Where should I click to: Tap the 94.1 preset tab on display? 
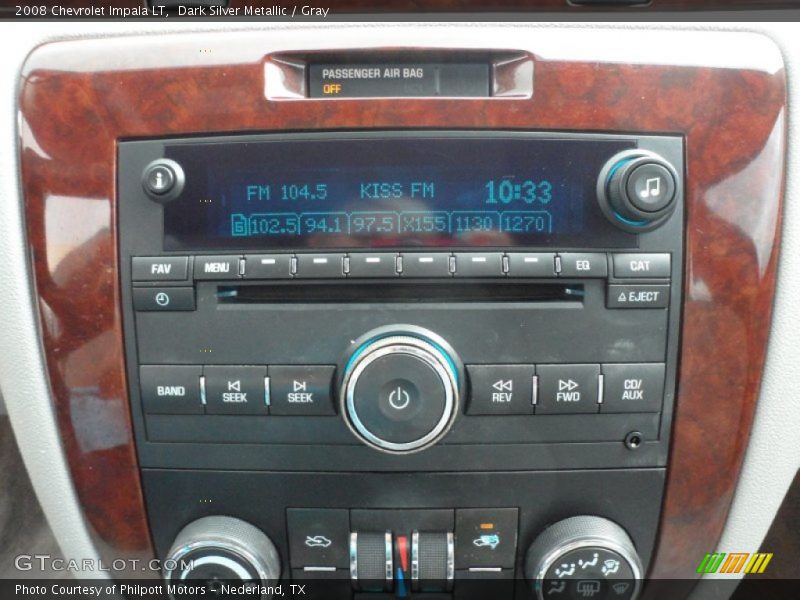click(323, 224)
